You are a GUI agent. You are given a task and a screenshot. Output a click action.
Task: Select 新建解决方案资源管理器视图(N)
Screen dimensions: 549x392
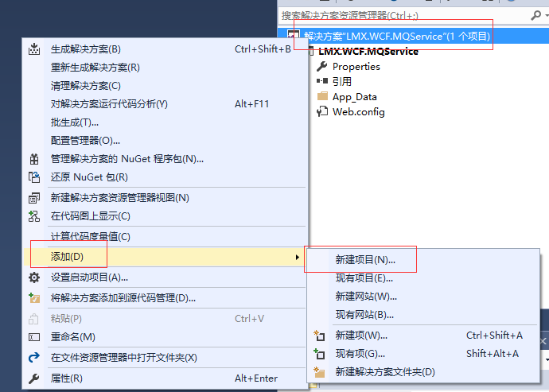(x=165, y=198)
